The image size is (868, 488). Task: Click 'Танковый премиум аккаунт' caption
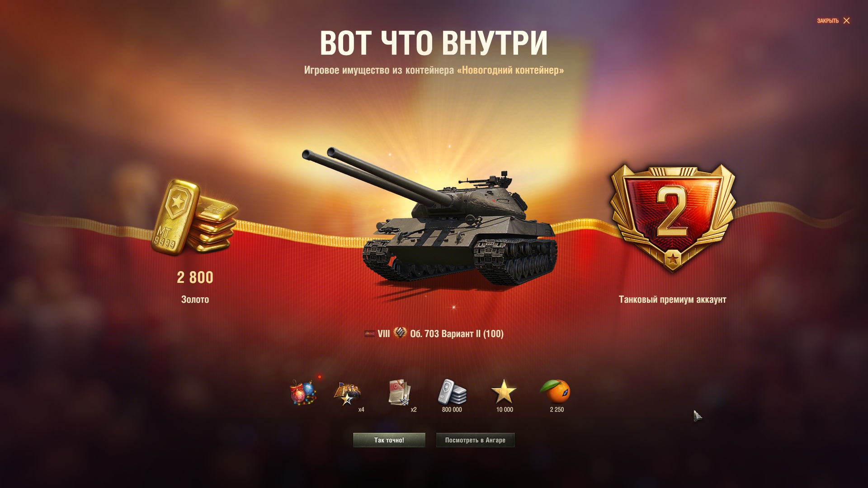click(x=672, y=300)
